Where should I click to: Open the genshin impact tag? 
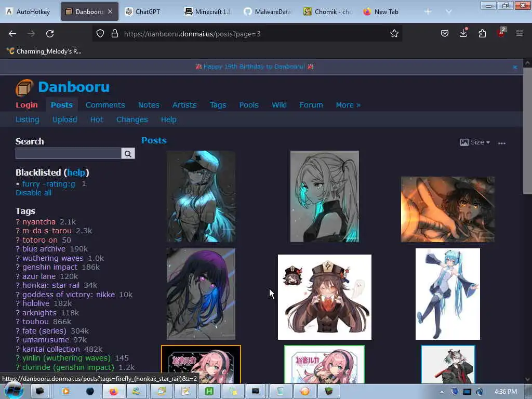50,268
